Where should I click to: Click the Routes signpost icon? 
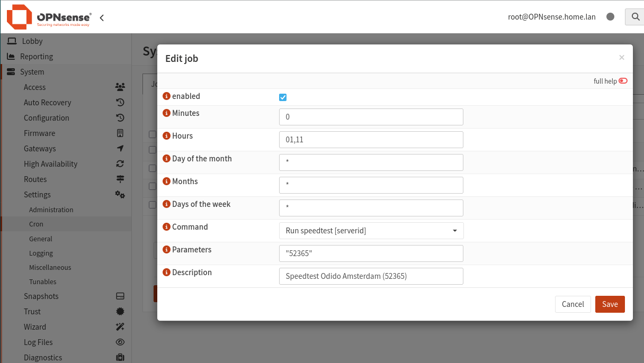(120, 179)
